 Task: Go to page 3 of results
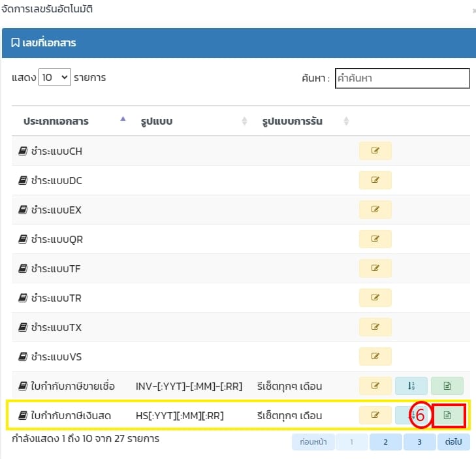tap(419, 442)
